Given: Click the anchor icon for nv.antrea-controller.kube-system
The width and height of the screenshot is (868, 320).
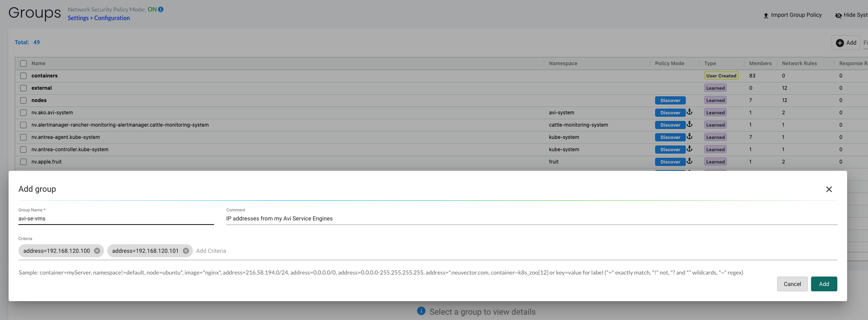Looking at the screenshot, I should point(689,149).
